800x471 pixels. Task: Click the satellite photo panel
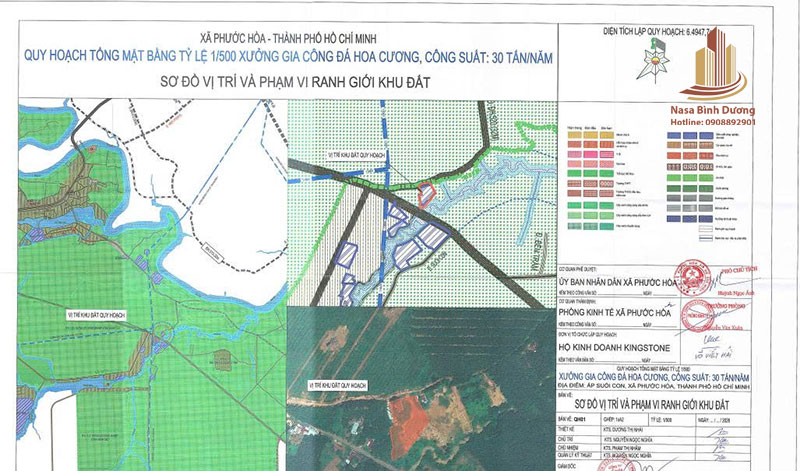pyautogui.click(x=421, y=389)
